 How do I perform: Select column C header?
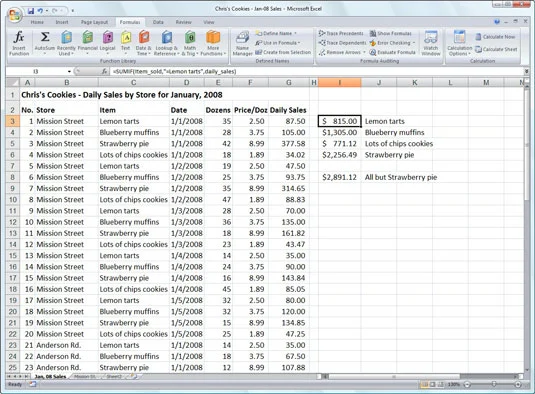pyautogui.click(x=133, y=82)
